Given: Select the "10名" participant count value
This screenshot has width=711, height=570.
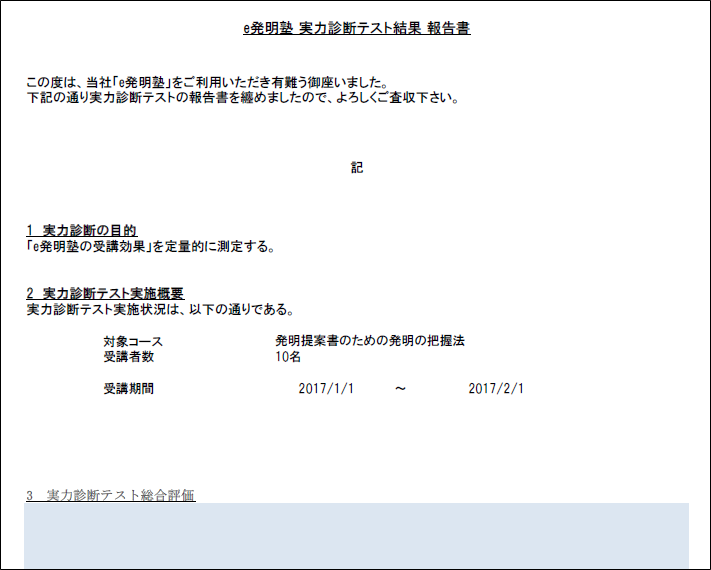Looking at the screenshot, I should coord(289,356).
